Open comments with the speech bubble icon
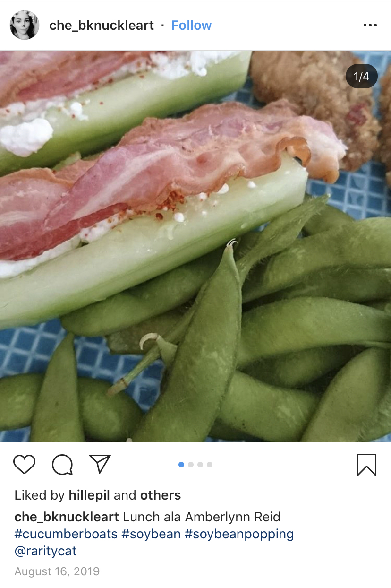Image resolution: width=391 pixels, height=588 pixels. [x=62, y=465]
